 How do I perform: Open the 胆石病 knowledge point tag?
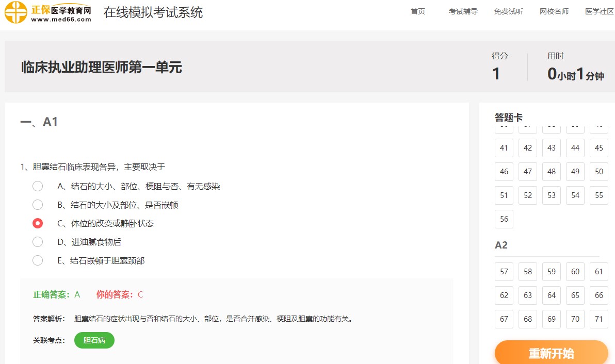(94, 340)
